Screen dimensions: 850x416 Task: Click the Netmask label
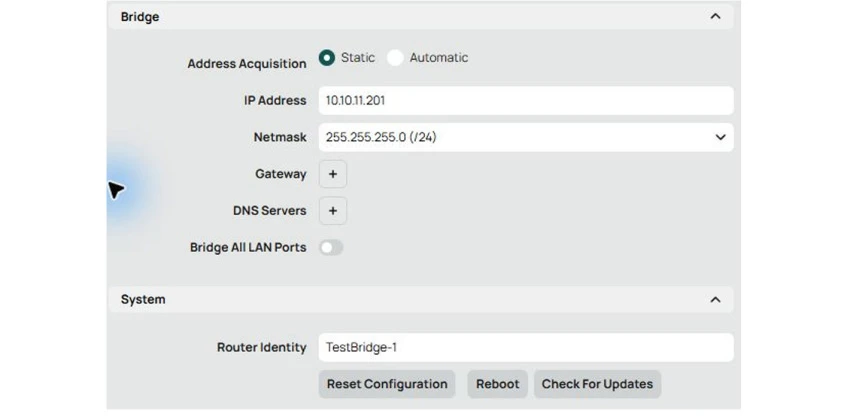(280, 137)
